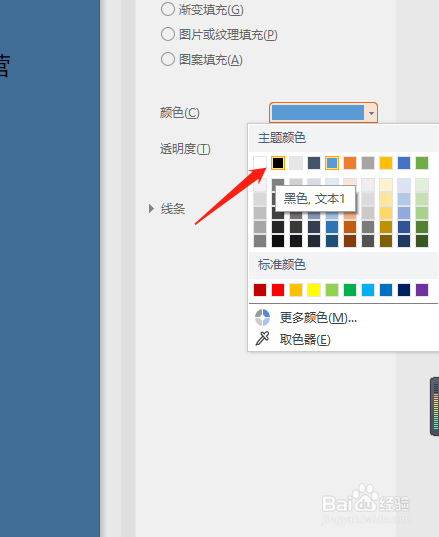Pick gray shade at bottom of white column
This screenshot has width=439, height=537.
click(260, 241)
